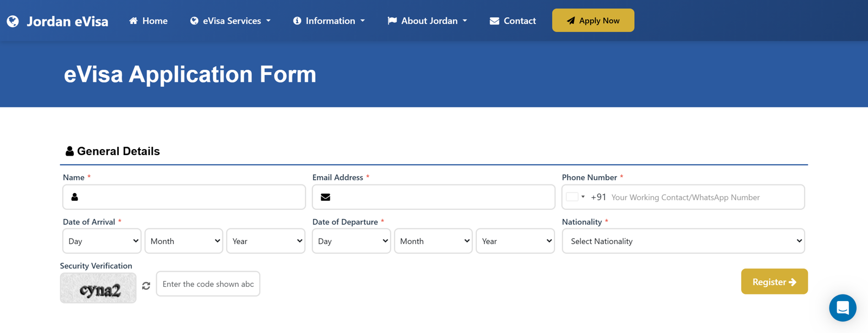Go to the Home page
Screen dimensions: 868x333
148,21
